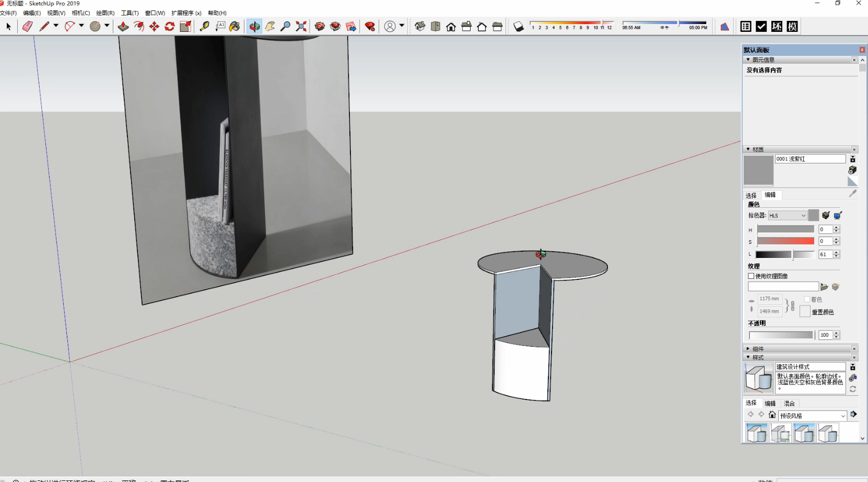
Task: Click the Orbit tool
Action: click(254, 26)
